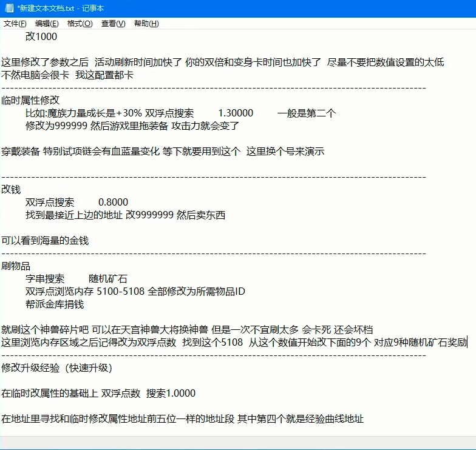
Task: Open the 帮助(H) menu
Action: (146, 24)
